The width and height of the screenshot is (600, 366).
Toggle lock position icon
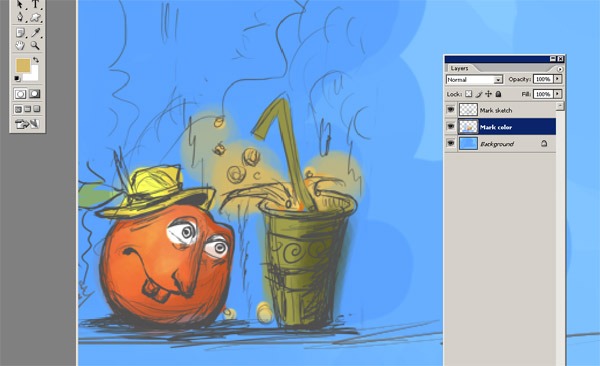(x=488, y=94)
